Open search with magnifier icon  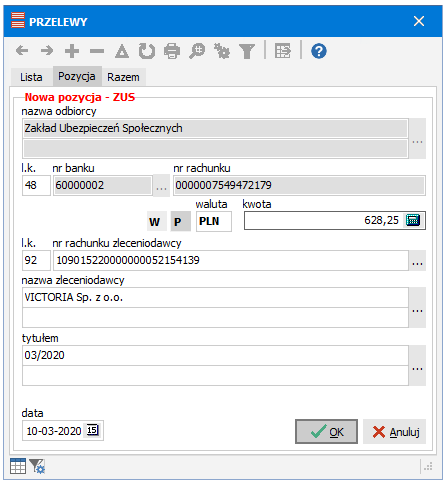point(197,51)
